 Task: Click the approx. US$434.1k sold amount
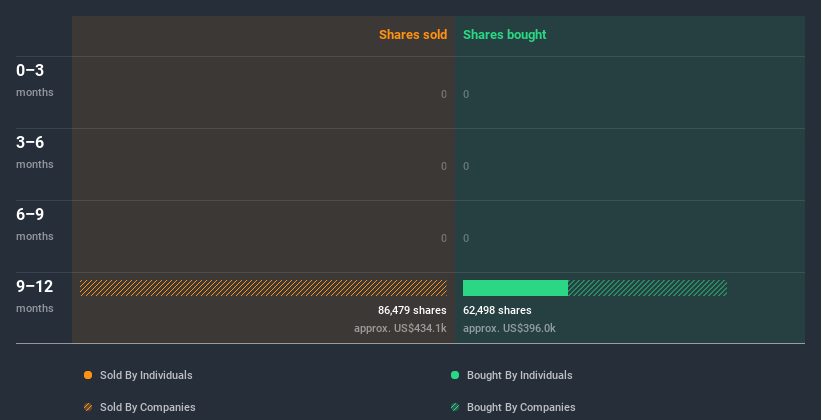(400, 328)
